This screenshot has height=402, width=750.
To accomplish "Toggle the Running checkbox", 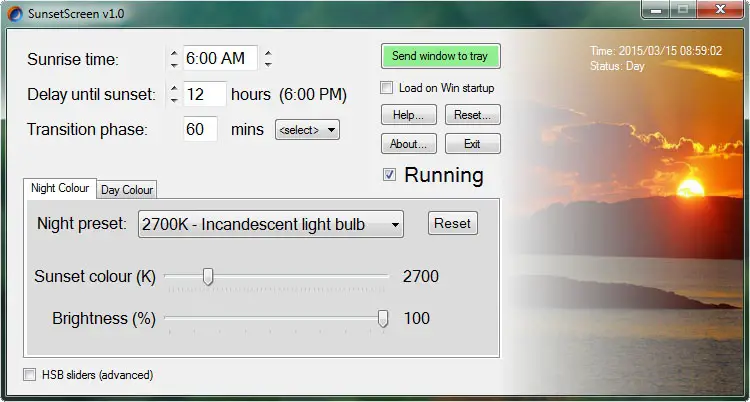I will click(x=389, y=175).
